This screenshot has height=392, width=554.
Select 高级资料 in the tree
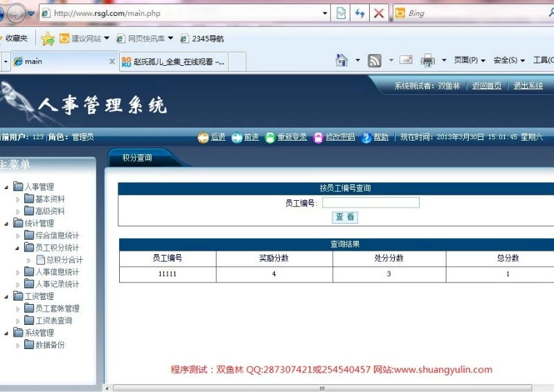[50, 211]
